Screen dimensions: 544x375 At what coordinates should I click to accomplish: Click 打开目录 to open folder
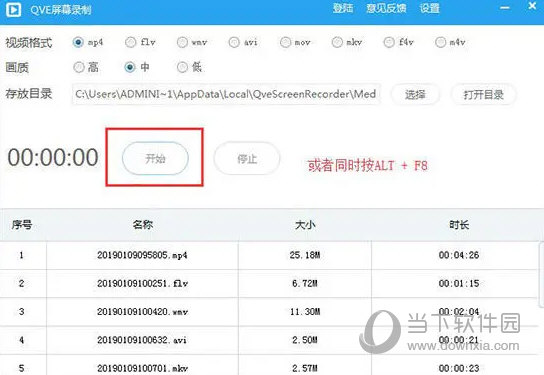484,94
